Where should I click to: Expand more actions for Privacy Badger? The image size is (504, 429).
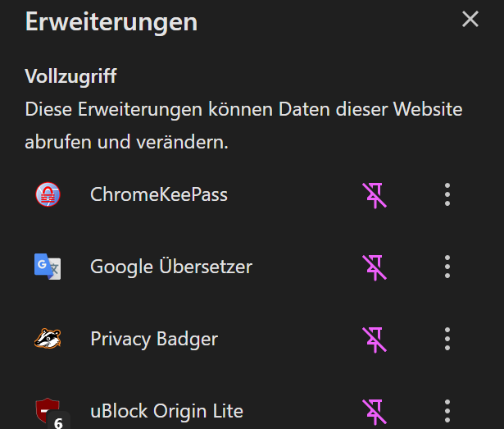tap(447, 339)
